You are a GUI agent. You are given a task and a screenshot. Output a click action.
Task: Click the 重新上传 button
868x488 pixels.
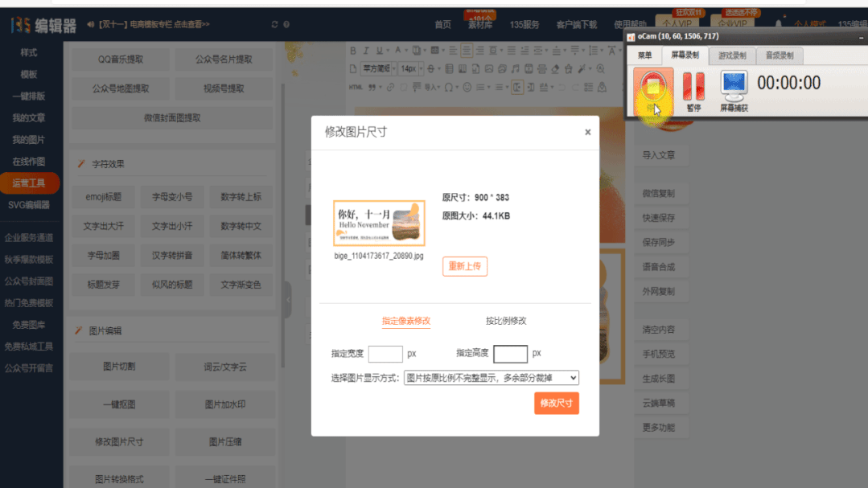click(x=465, y=266)
